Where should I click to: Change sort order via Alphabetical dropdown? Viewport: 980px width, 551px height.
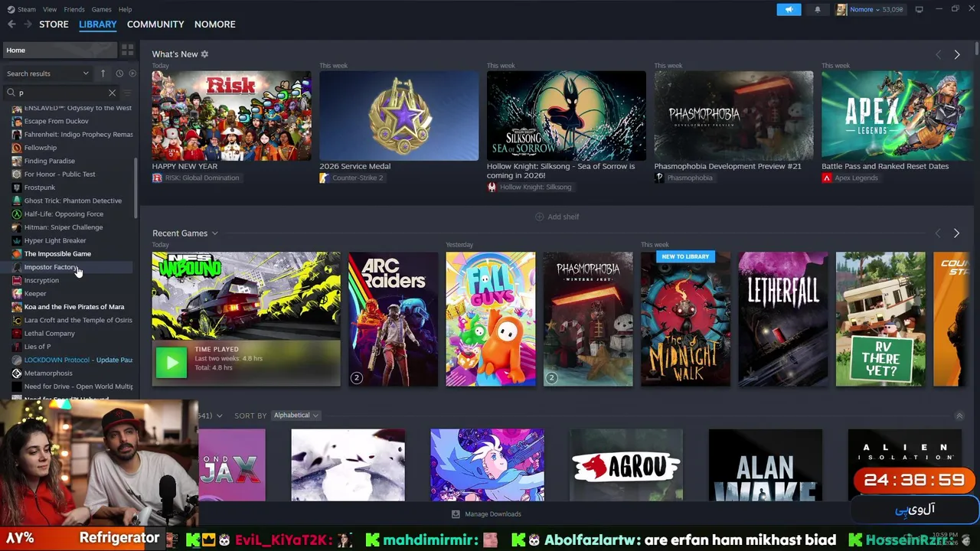(x=296, y=416)
